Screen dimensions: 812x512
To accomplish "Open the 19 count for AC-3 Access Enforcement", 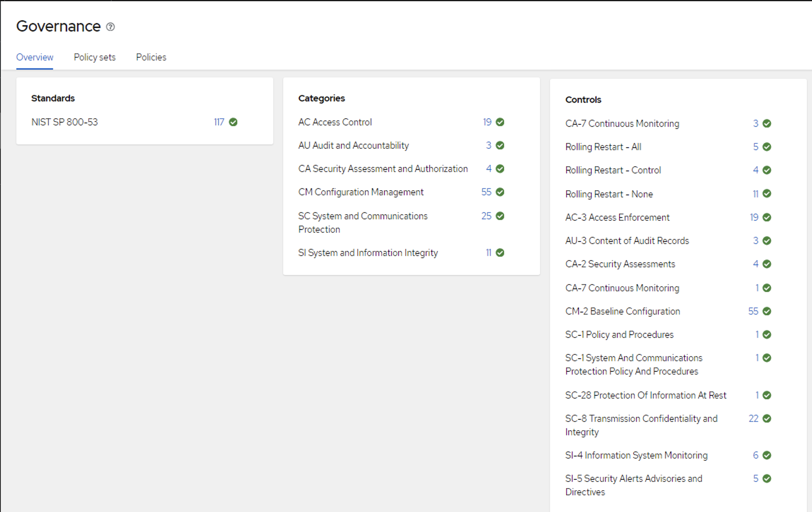I will click(x=754, y=218).
